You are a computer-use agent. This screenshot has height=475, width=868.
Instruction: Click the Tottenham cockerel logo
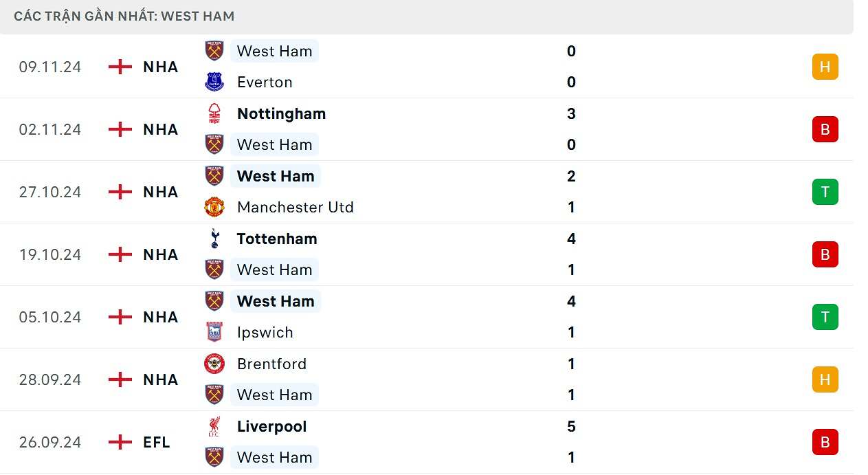pyautogui.click(x=214, y=239)
